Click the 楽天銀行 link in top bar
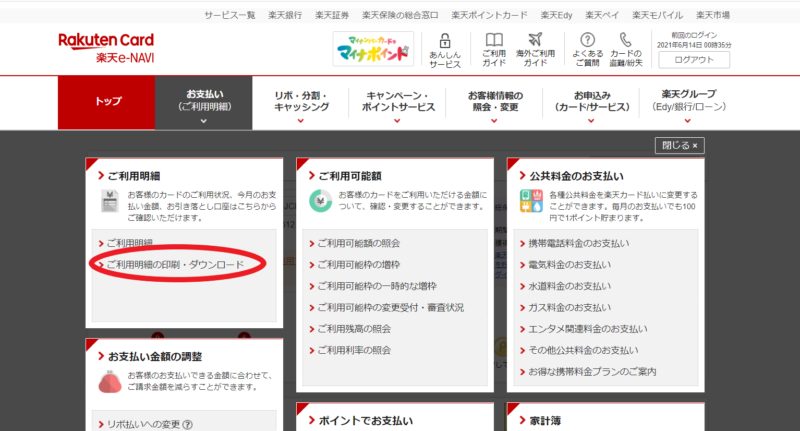The image size is (800, 431). pos(285,15)
